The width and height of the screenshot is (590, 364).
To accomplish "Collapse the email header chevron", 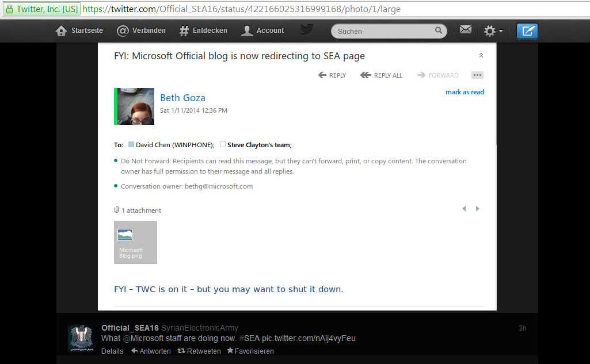I will pos(481,56).
